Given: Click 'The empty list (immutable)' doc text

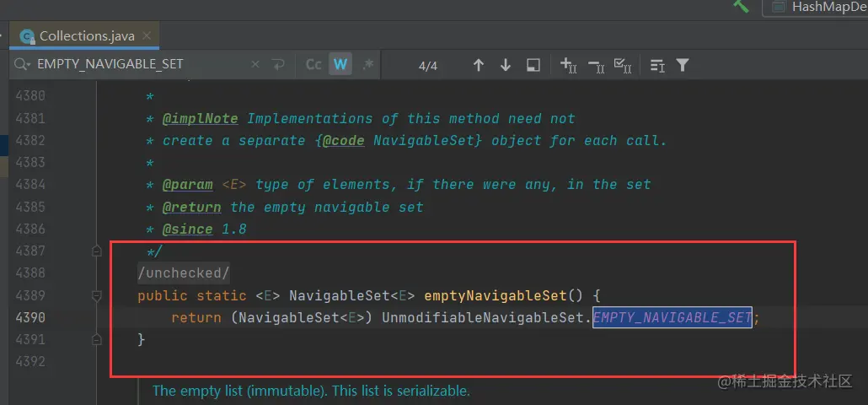Looking at the screenshot, I should pos(238,391).
